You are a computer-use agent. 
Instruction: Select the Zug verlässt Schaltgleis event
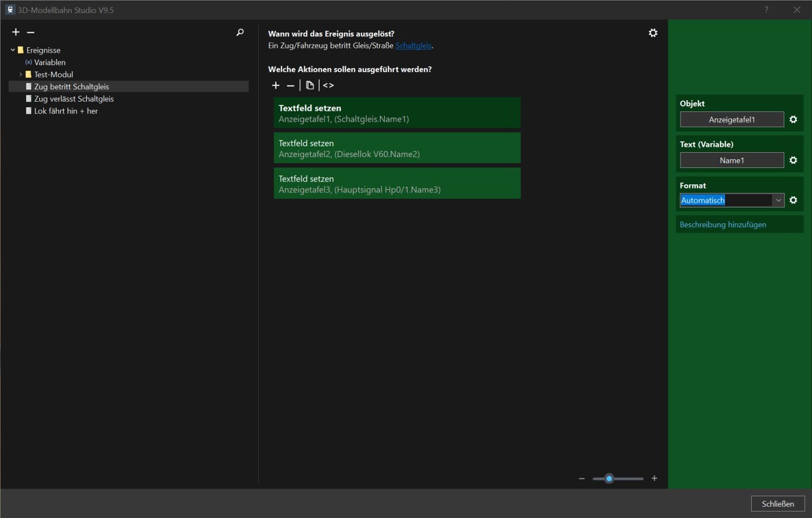[x=74, y=99]
